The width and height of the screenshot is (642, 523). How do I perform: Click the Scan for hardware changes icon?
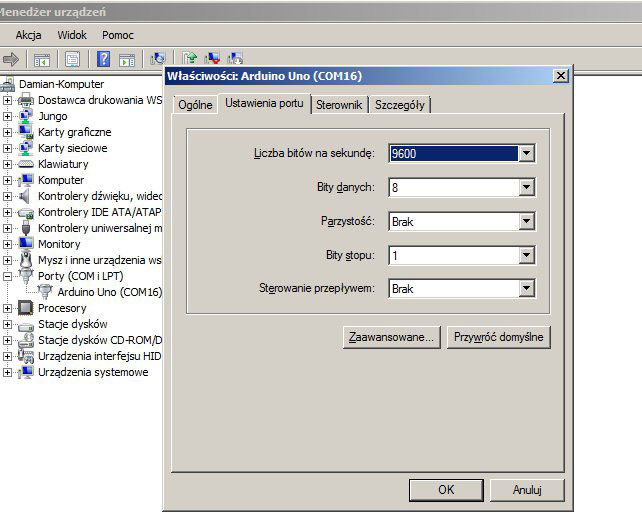click(158, 60)
